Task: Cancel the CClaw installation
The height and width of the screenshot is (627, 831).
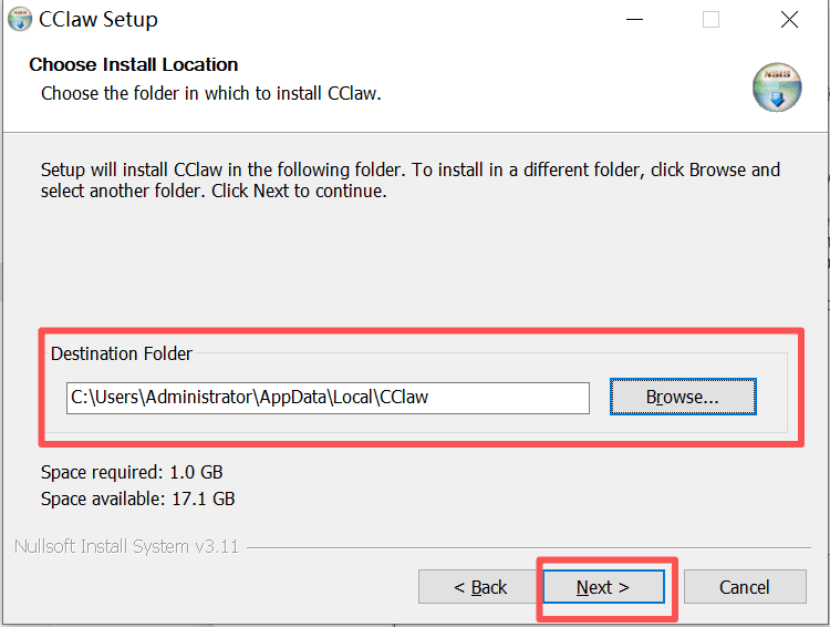Action: [744, 587]
